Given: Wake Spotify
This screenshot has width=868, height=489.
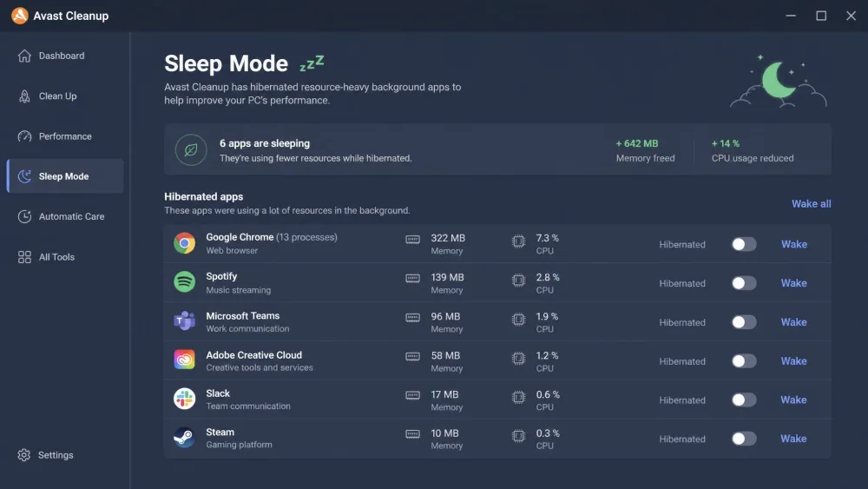Looking at the screenshot, I should point(794,283).
